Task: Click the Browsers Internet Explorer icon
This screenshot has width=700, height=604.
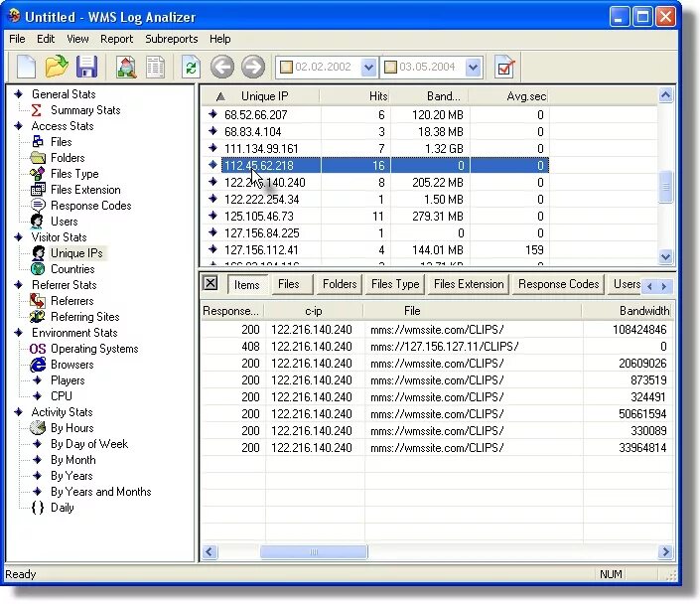Action: point(38,365)
